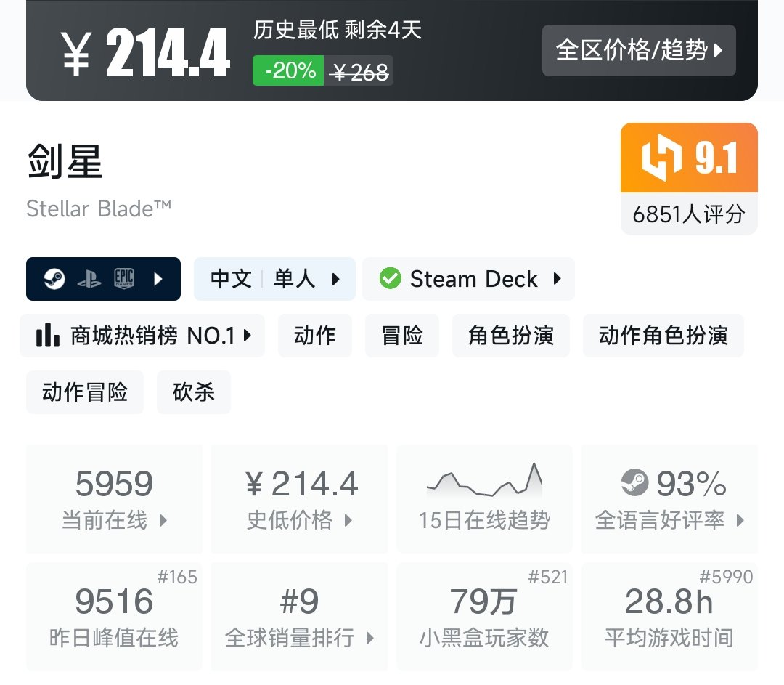The width and height of the screenshot is (784, 685).
Task: Select the 砍杀 tag
Action: click(x=194, y=392)
